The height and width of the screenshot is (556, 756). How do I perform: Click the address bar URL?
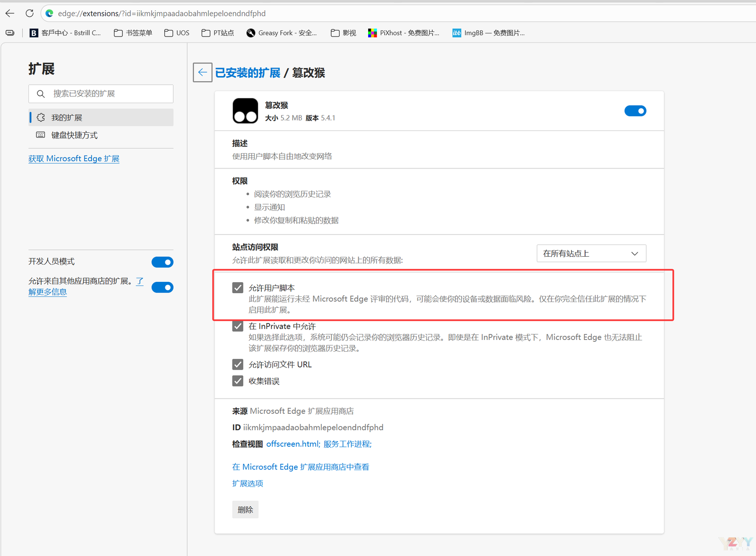tap(162, 13)
